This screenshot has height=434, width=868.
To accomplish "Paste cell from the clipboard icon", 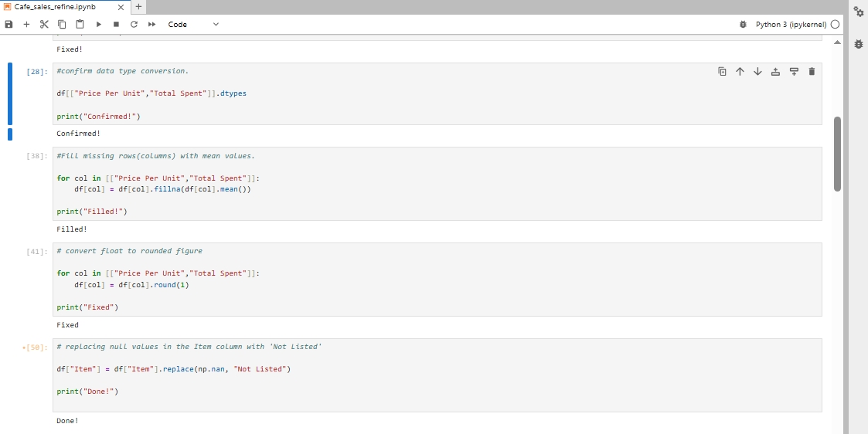I will point(80,25).
